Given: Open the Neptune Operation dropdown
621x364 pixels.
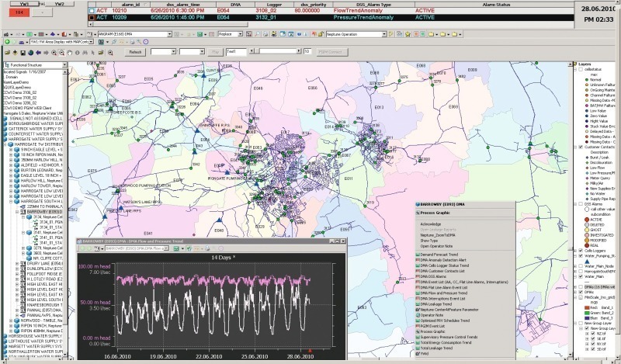Looking at the screenshot, I should click(383, 34).
